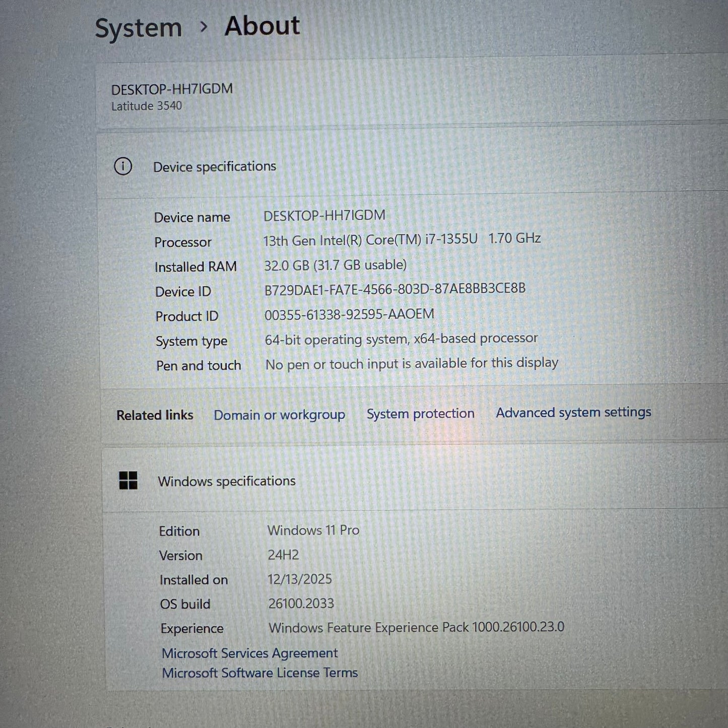Collapse the Windows specifications section
The image size is (728, 728).
(x=226, y=481)
